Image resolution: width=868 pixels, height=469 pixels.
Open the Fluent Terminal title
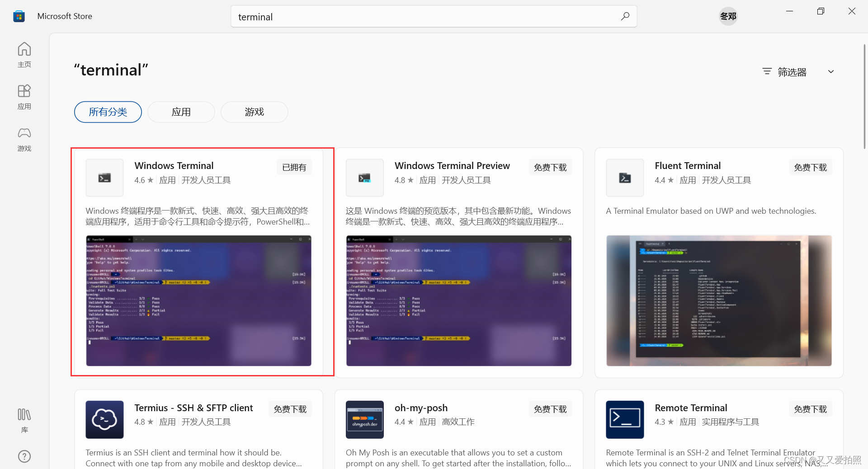pos(688,166)
